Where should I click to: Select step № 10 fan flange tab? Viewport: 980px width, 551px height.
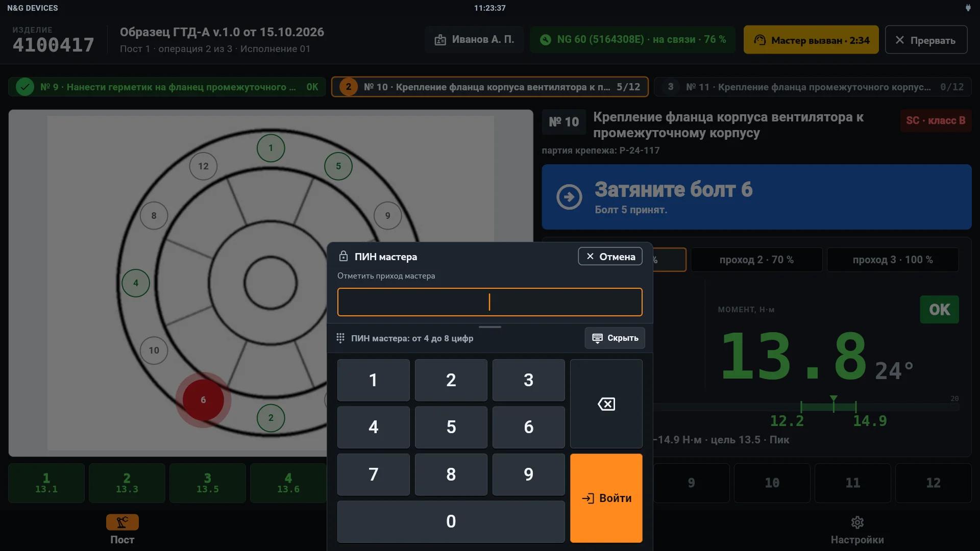489,87
